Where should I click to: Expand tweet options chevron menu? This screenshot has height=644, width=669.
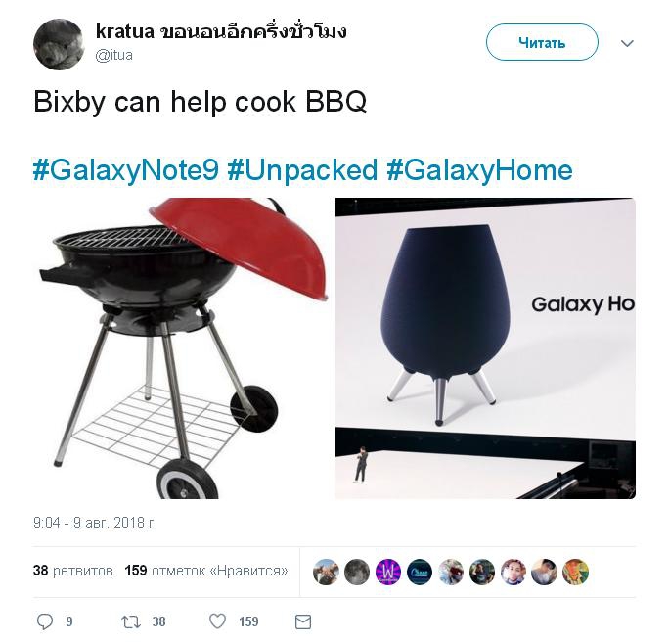tap(627, 43)
